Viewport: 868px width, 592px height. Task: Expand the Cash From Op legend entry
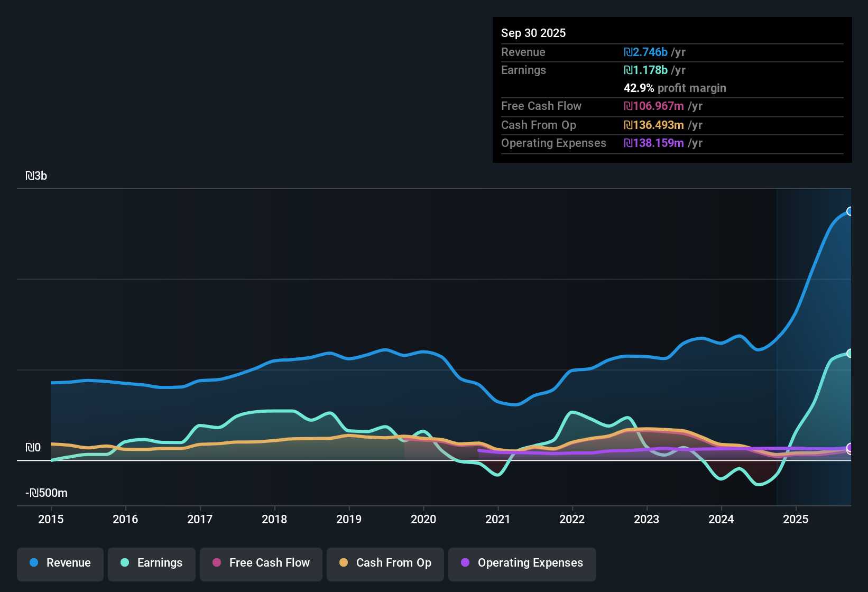pyautogui.click(x=385, y=563)
